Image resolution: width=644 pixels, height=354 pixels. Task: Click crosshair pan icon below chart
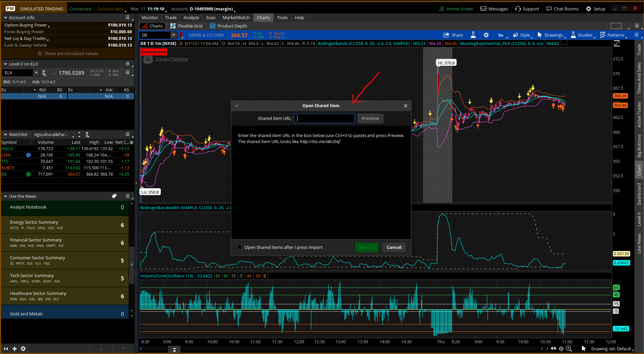coord(561,349)
